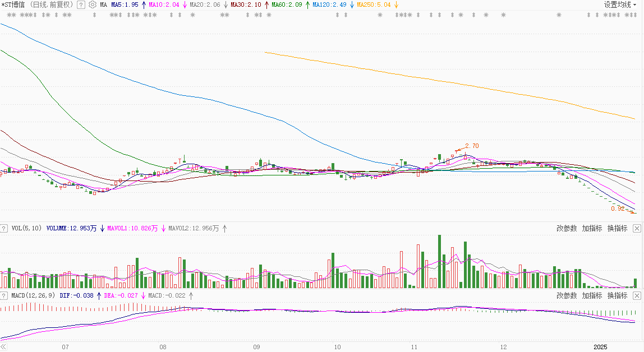The height and width of the screenshot is (352, 644).
Task: Open the VOL indicator help icon
Action: tap(4, 229)
